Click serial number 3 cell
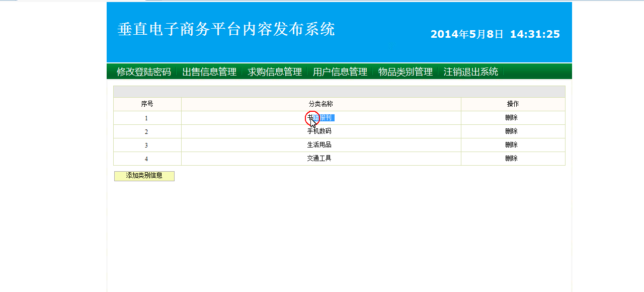The height and width of the screenshot is (292, 644). [146, 145]
